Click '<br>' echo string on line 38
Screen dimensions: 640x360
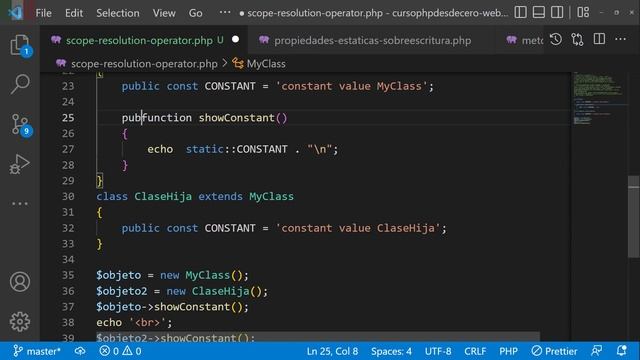tap(147, 322)
